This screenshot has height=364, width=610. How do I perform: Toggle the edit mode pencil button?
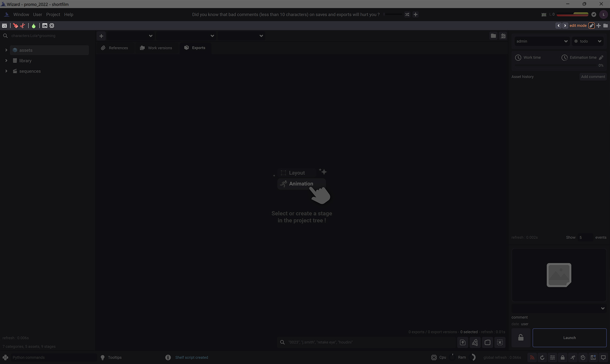(x=591, y=26)
